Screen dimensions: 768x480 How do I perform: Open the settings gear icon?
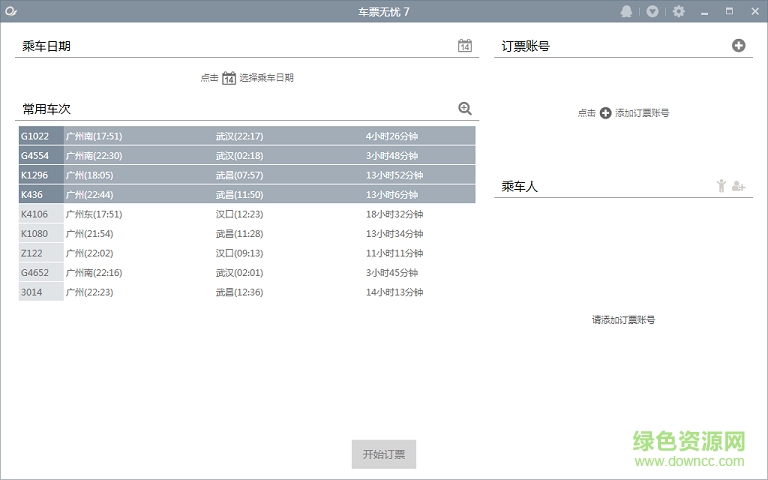tap(678, 11)
